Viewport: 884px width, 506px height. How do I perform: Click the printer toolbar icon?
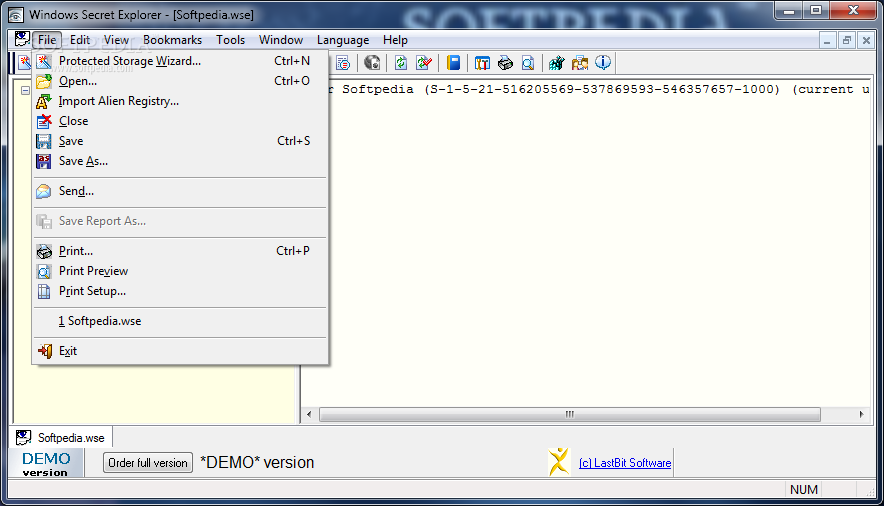(x=505, y=63)
